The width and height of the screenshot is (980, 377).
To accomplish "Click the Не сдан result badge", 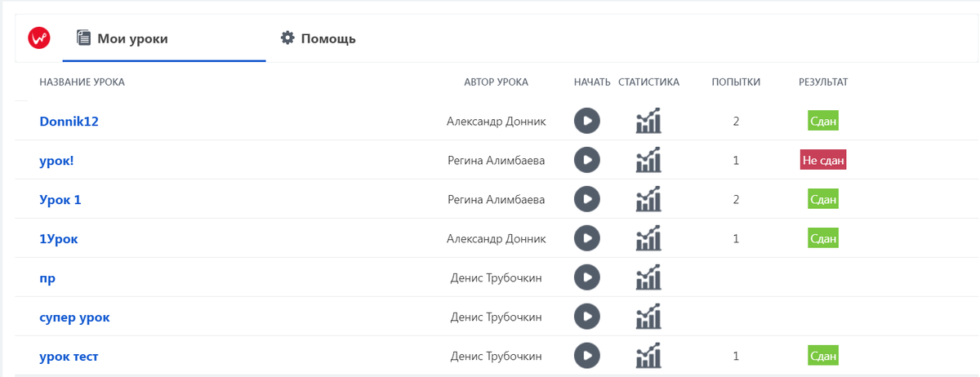I will click(823, 160).
